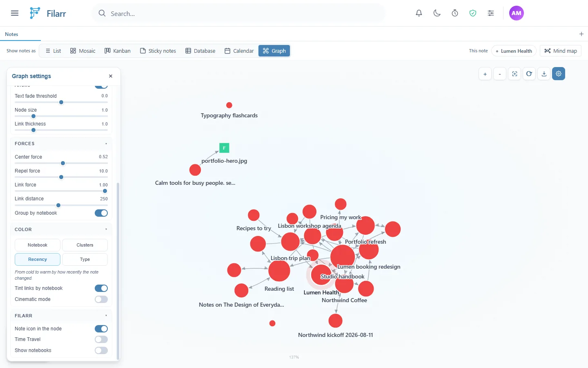Add a new tab with plus icon

click(x=581, y=34)
